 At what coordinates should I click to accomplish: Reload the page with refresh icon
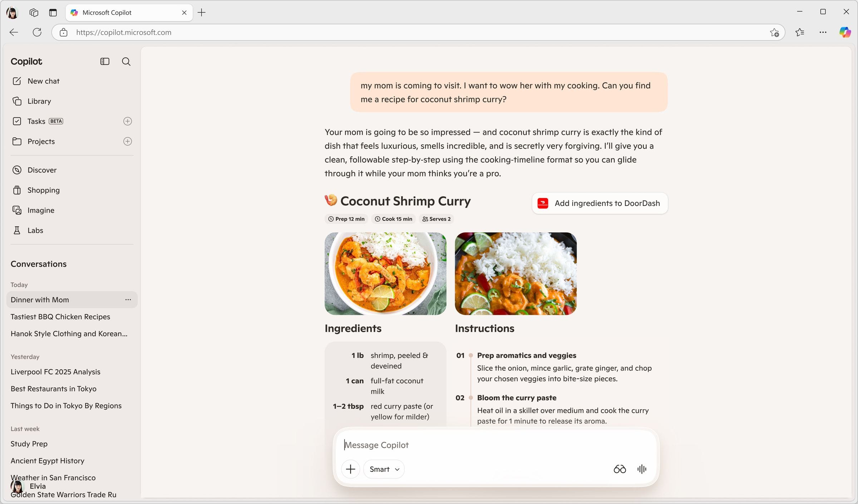click(x=37, y=32)
